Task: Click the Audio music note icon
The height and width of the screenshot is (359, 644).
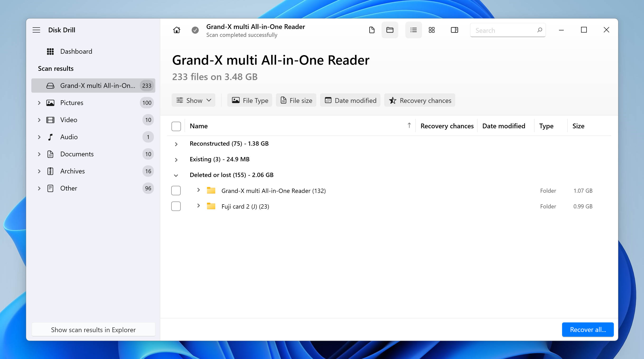Action: [50, 137]
